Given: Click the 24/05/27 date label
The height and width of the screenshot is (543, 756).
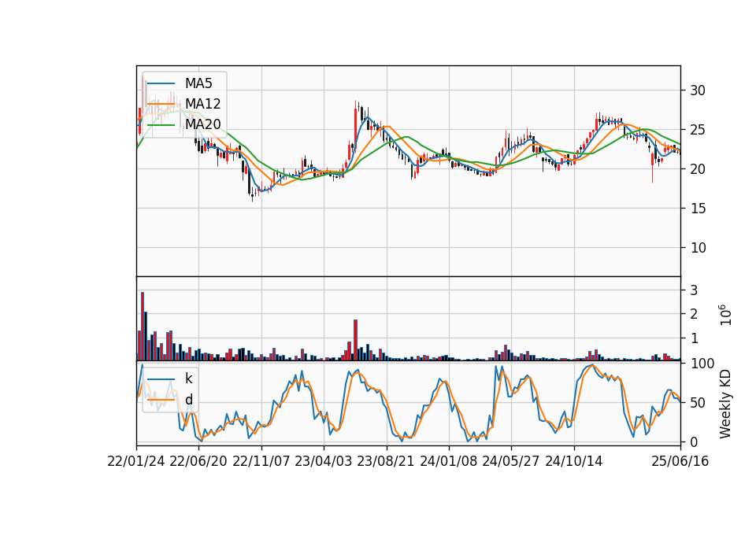Looking at the screenshot, I should click(511, 461).
